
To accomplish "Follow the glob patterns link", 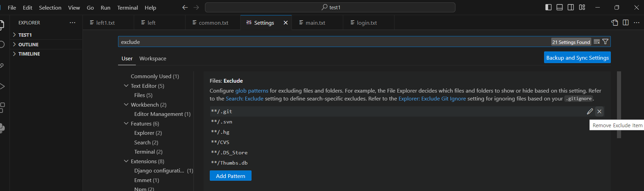I will click(252, 91).
